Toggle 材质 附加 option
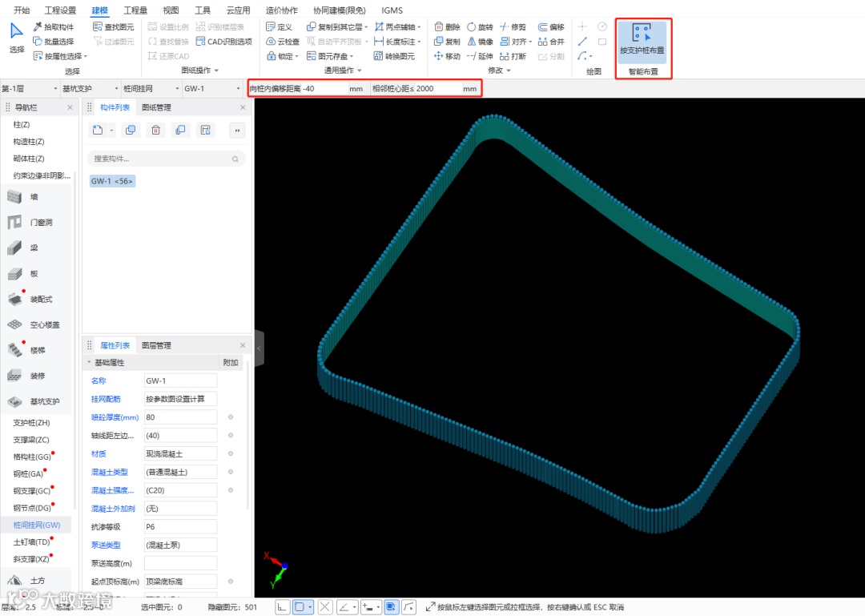This screenshot has height=616, width=865. point(231,453)
